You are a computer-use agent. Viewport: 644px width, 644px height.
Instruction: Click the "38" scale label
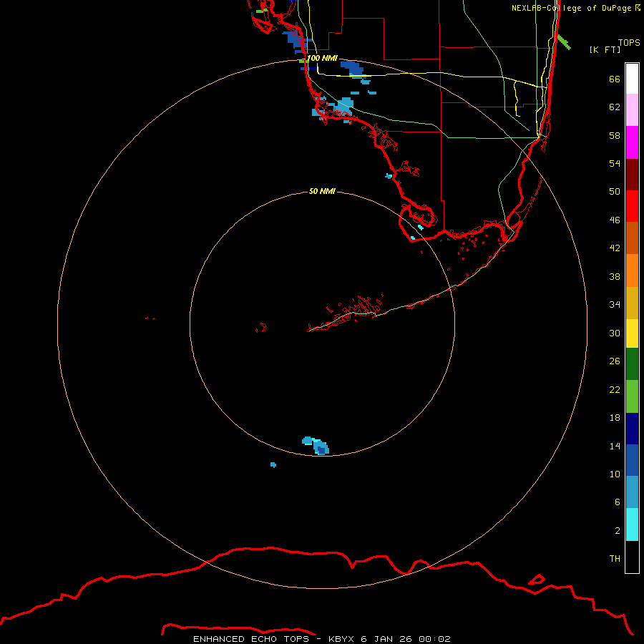click(x=615, y=276)
